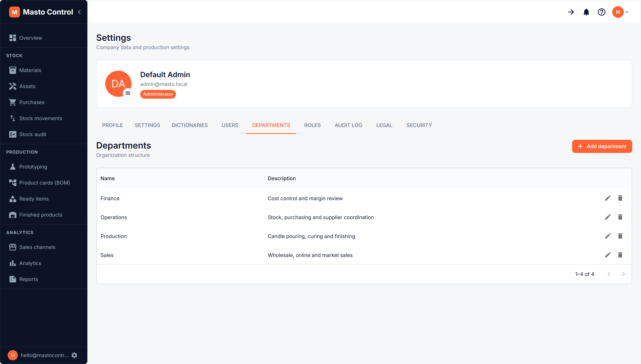641x364 pixels.
Task: Delete the Operations department
Action: [x=620, y=217]
